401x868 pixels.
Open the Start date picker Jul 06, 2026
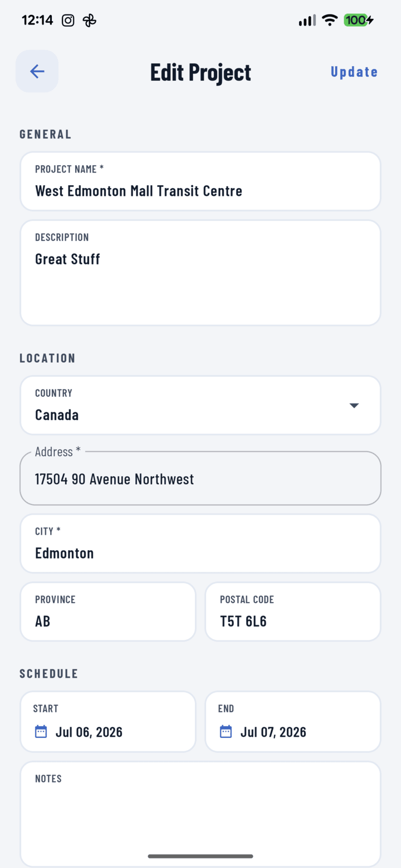[108, 722]
